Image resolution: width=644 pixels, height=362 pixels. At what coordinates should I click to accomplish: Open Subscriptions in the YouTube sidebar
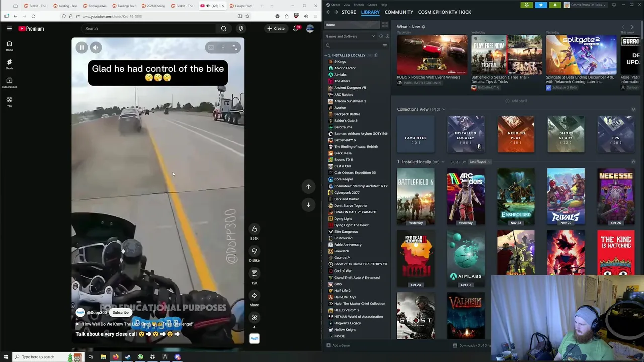(9, 83)
